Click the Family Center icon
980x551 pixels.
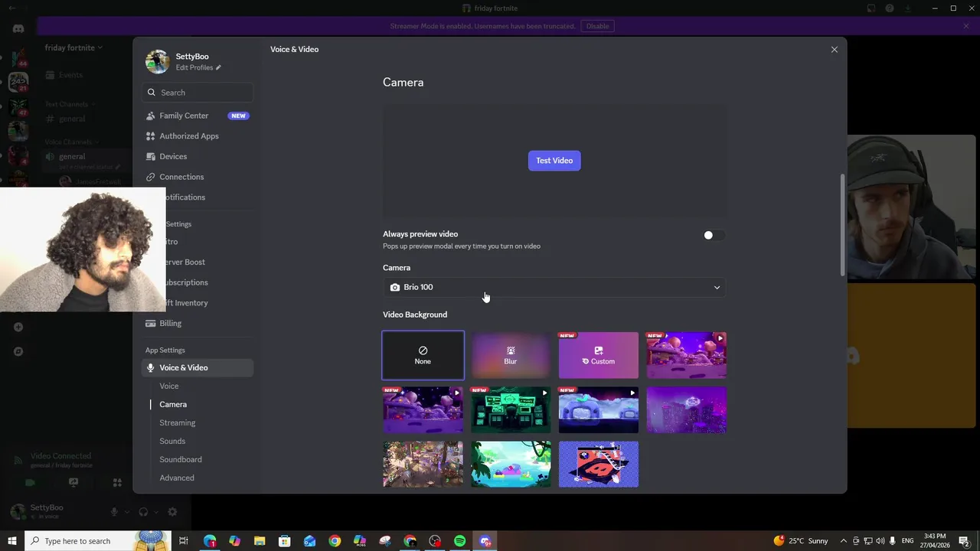click(x=151, y=116)
